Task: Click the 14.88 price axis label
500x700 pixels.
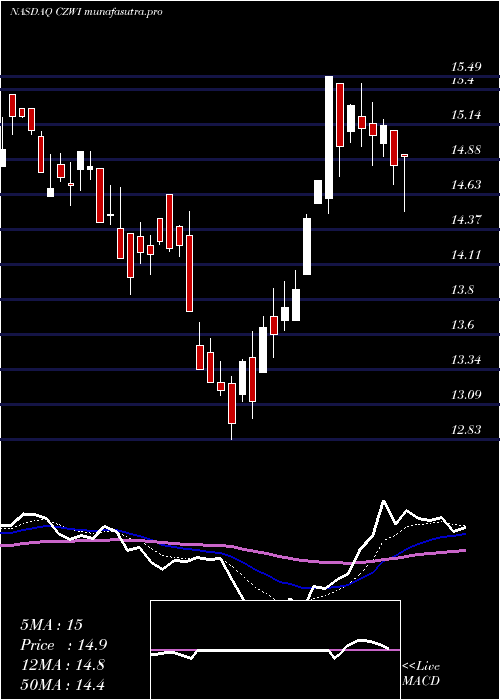Action: [x=466, y=150]
